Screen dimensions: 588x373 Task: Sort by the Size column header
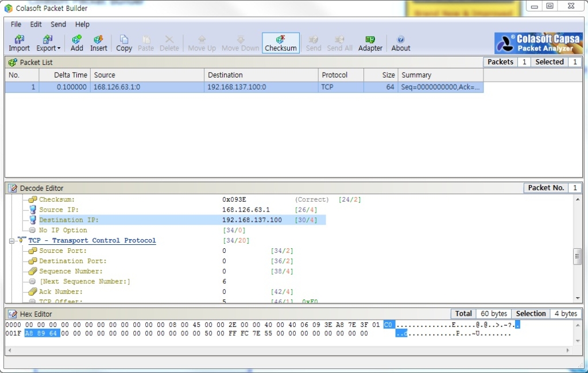pyautogui.click(x=381, y=75)
